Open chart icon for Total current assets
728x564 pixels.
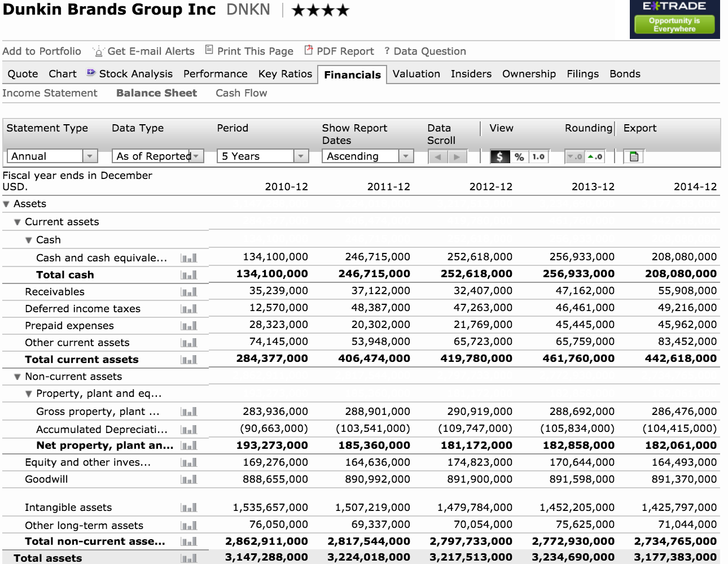tap(189, 360)
